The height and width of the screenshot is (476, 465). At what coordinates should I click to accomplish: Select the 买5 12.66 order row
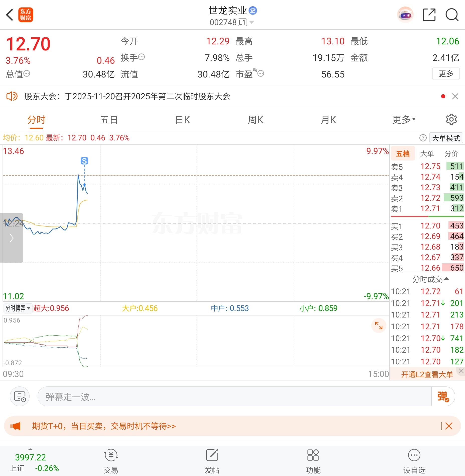(427, 268)
